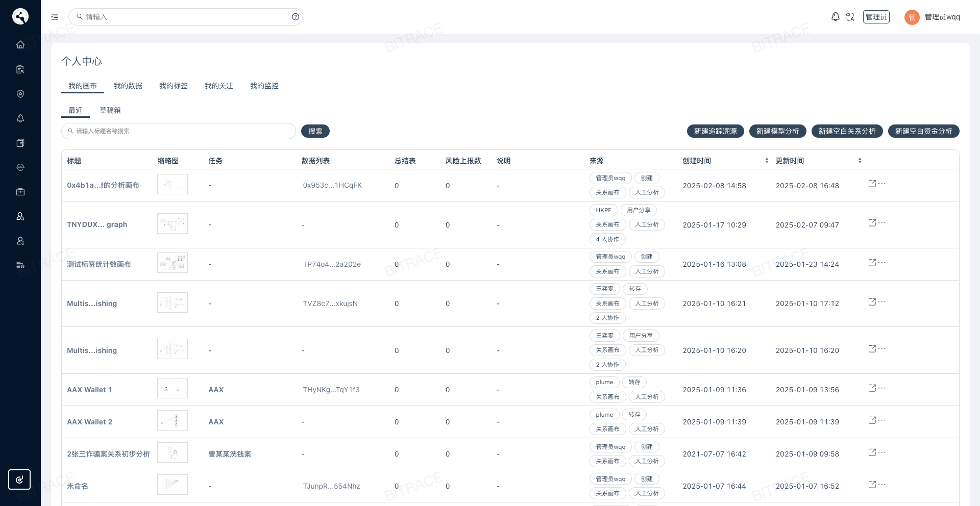Open the round globe icon in sidebar

pyautogui.click(x=20, y=167)
